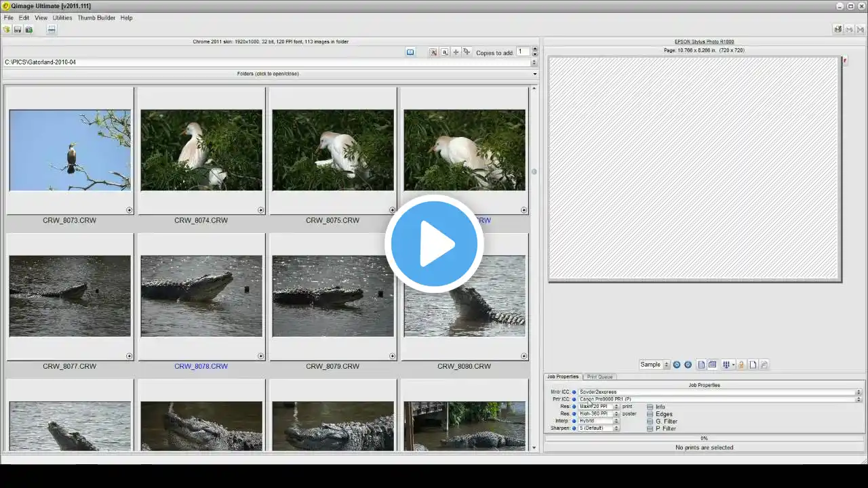Click the print job icon at top right
868x488 pixels.
point(838,29)
